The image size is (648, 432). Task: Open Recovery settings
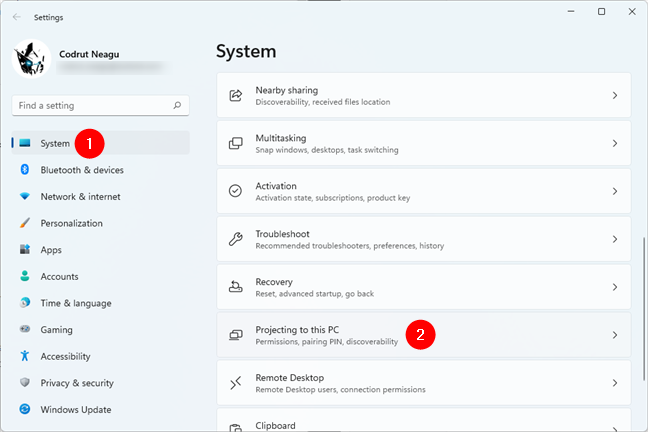point(424,287)
